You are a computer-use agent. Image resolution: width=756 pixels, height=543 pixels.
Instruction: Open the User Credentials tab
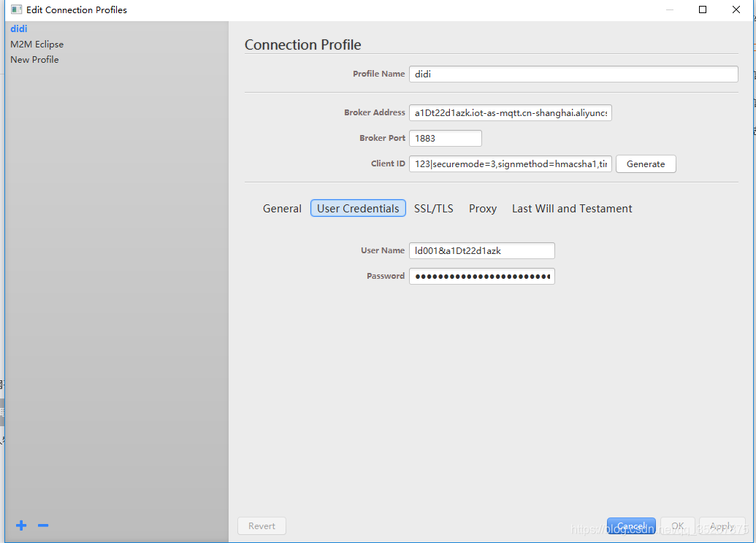coord(358,209)
